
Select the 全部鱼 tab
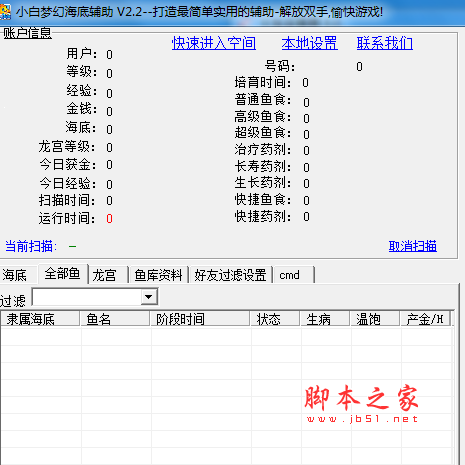coord(63,274)
